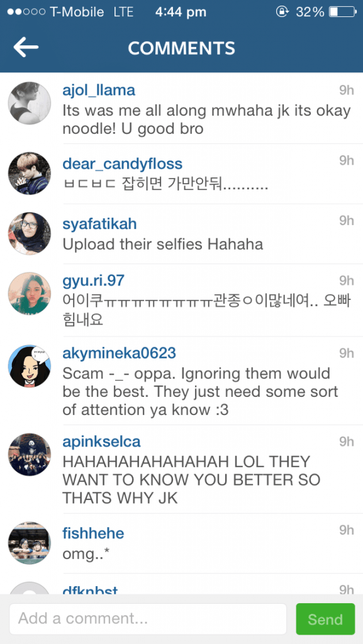This screenshot has height=644, width=363.
Task: Tap the fishhehe username
Action: pos(93,533)
